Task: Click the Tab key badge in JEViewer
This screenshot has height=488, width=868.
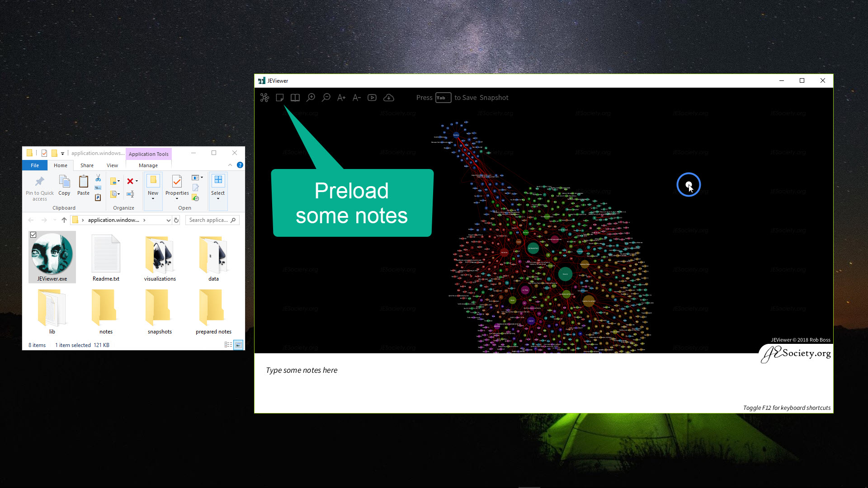Action: click(443, 98)
